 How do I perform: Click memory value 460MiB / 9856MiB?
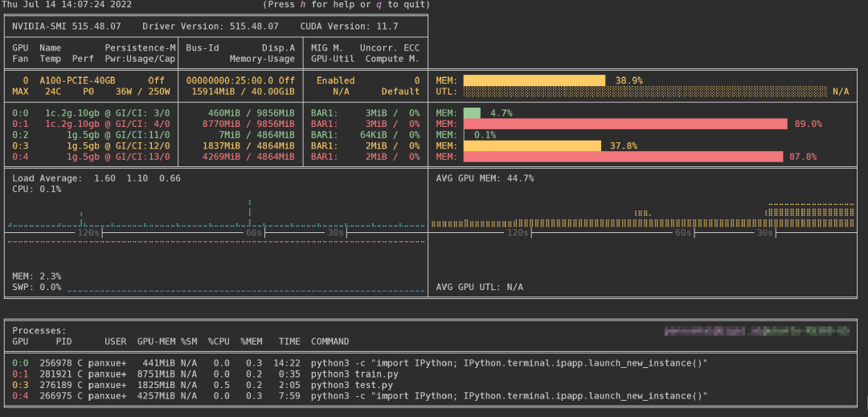[x=252, y=112]
